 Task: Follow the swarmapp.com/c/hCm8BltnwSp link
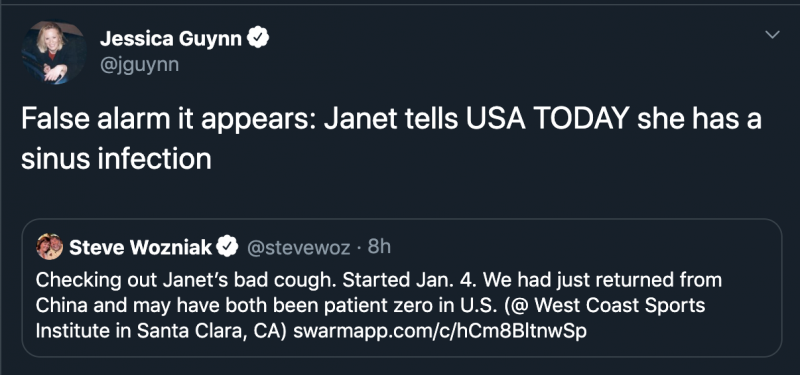tap(440, 331)
